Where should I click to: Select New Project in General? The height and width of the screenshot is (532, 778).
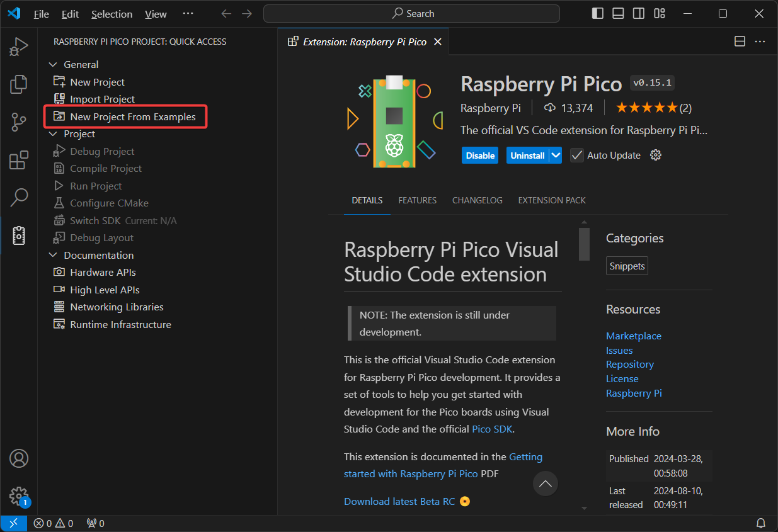(98, 82)
